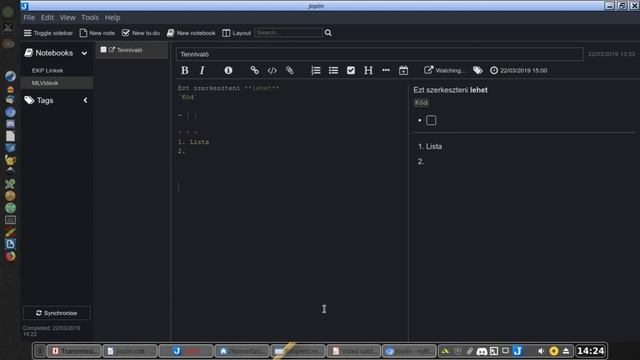Click 'Lista' item in rendered preview
The height and width of the screenshot is (360, 640).
pyautogui.click(x=434, y=147)
